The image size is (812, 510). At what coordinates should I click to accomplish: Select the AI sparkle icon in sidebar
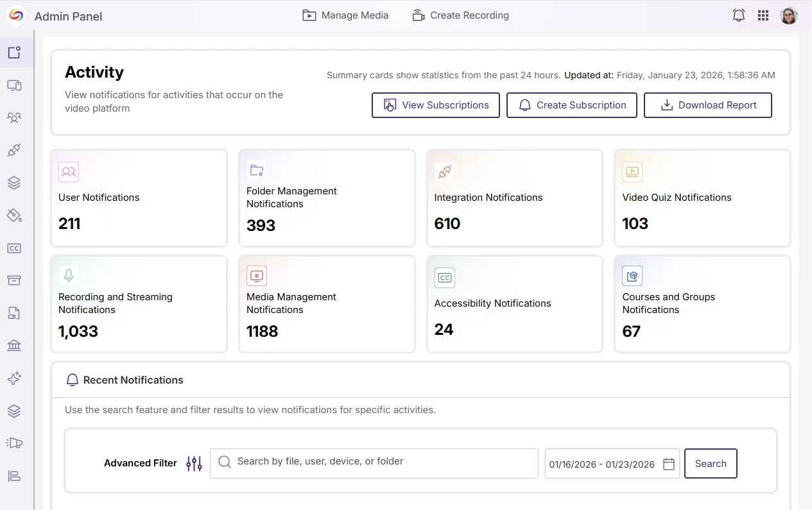click(14, 378)
